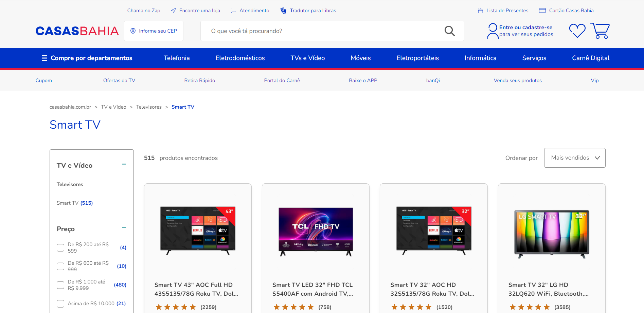Click the user account profile icon

point(493,31)
